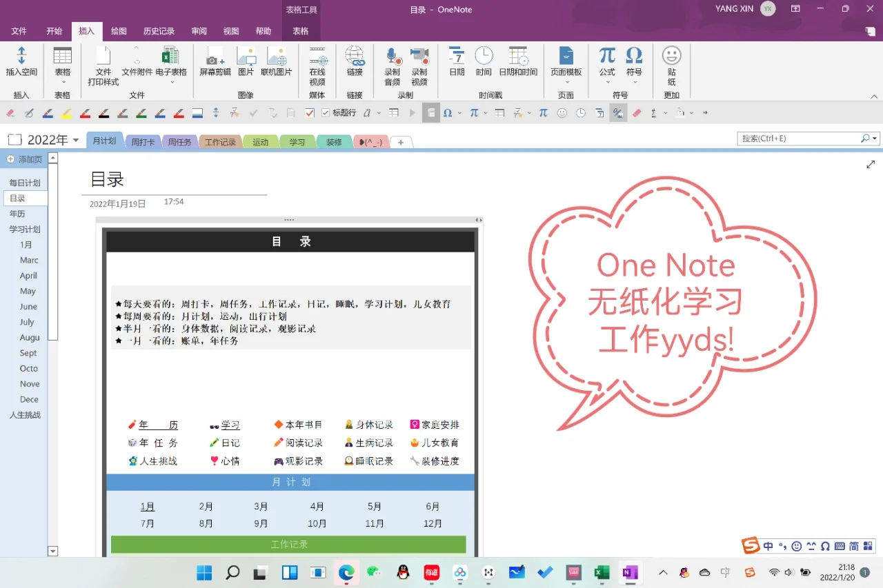The height and width of the screenshot is (588, 883).
Task: Toggle the 标题行 header row checkbox
Action: tap(326, 113)
